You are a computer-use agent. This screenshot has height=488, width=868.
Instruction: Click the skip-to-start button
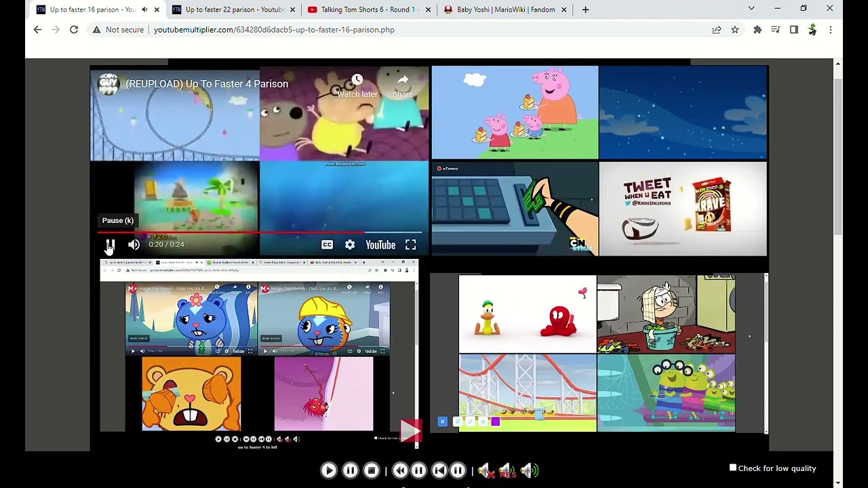coord(439,470)
